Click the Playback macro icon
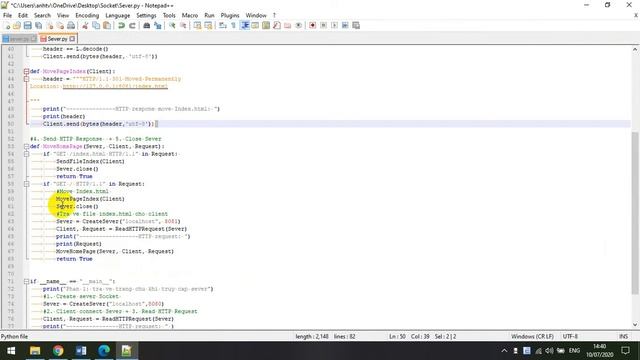Image resolution: width=640 pixels, height=360 pixels. tap(334, 25)
